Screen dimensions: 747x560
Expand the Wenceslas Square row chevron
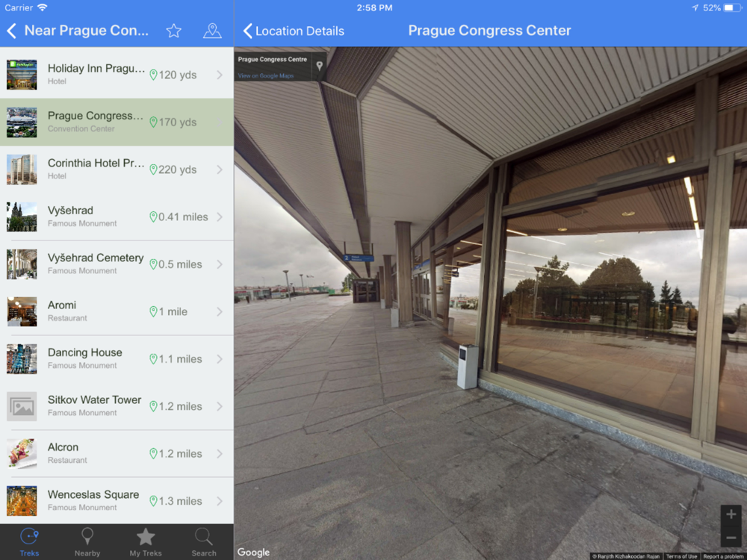click(220, 502)
